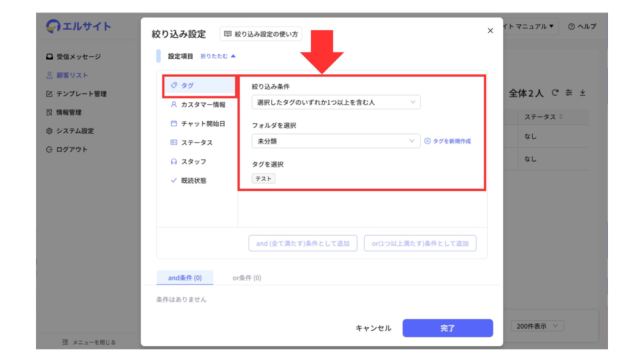
Task: Select the チャット開始日 calendar item
Action: click(199, 124)
